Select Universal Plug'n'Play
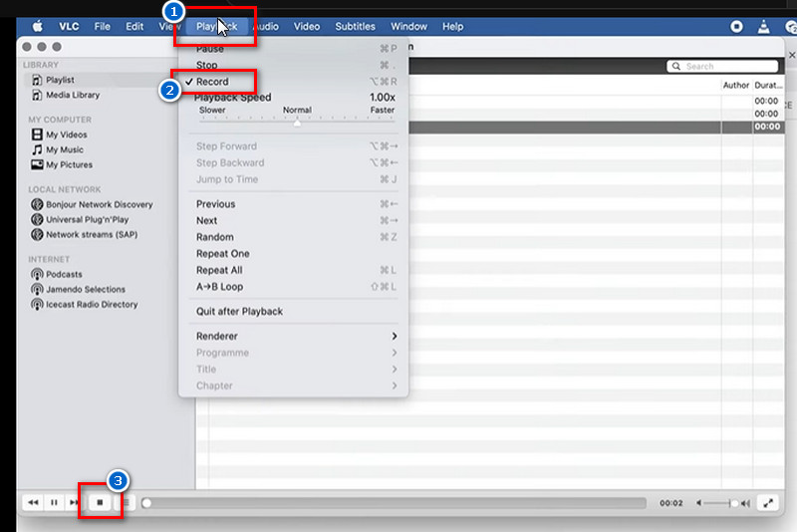 point(88,219)
